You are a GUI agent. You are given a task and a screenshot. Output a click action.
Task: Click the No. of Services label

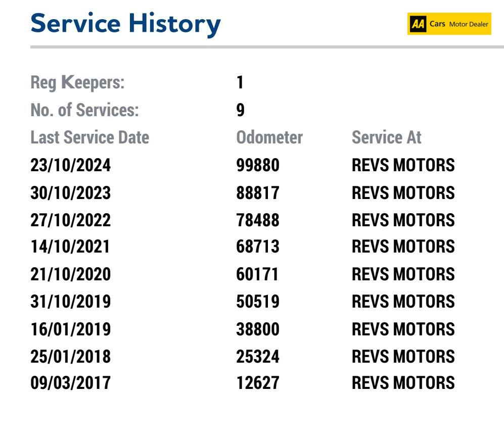tap(84, 110)
